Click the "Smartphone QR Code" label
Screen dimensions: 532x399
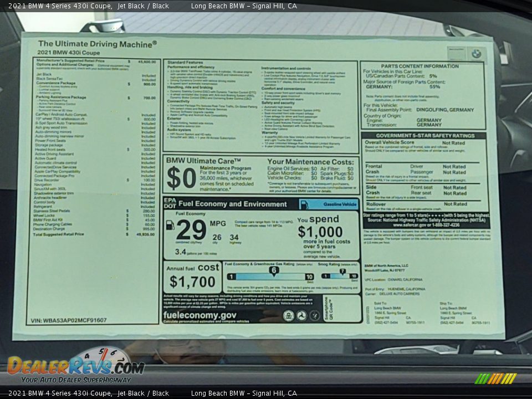point(329,309)
